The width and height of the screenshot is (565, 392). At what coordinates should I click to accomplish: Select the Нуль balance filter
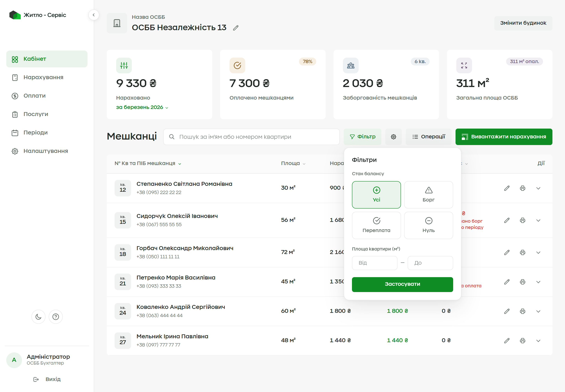[428, 225]
